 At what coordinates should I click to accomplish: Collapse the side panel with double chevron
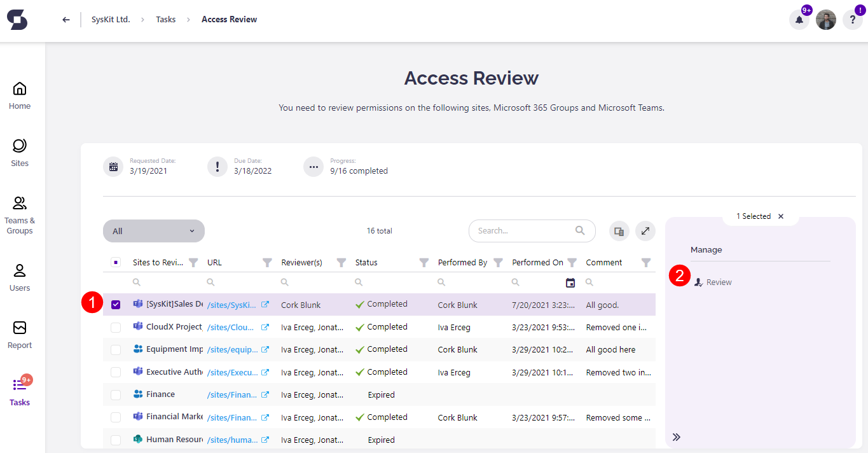click(x=677, y=437)
